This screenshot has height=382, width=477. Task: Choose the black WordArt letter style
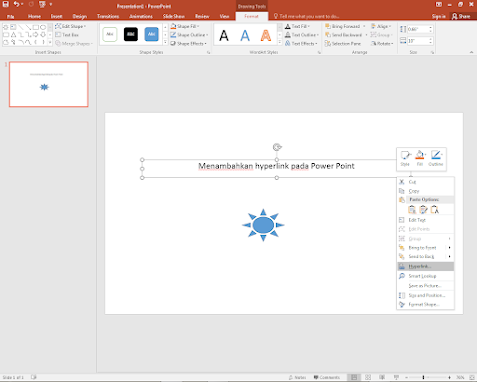point(224,35)
